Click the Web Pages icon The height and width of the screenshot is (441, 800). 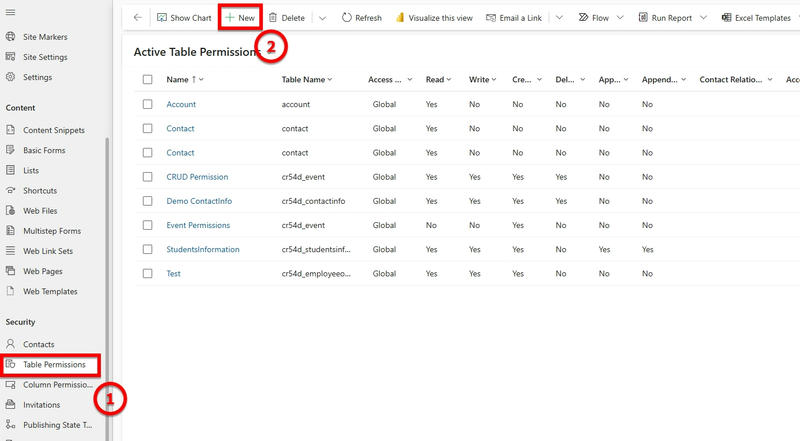[x=10, y=271]
